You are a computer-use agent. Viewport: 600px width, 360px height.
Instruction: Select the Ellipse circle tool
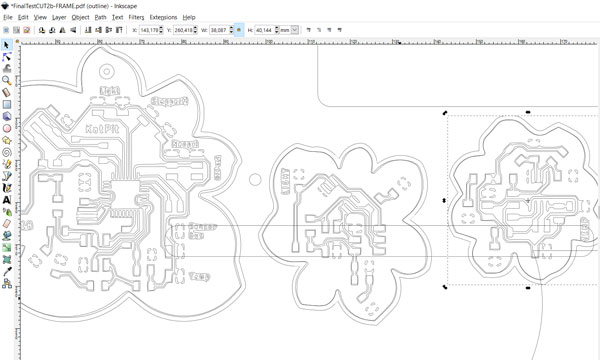click(7, 128)
